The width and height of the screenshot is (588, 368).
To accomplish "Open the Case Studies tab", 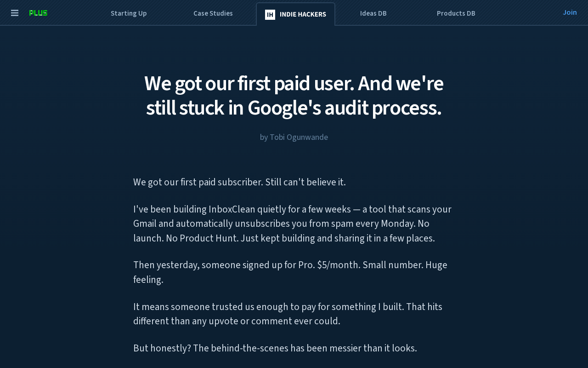I will 213,13.
